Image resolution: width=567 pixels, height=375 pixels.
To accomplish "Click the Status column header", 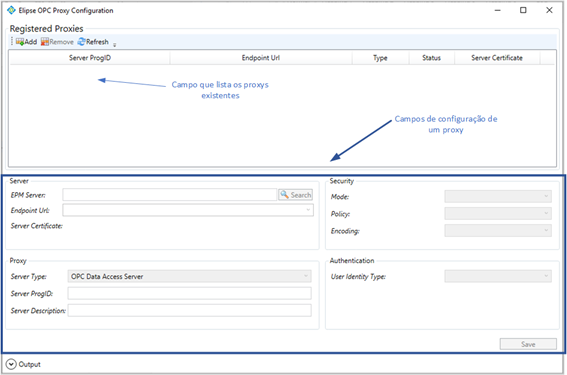I will click(x=431, y=58).
